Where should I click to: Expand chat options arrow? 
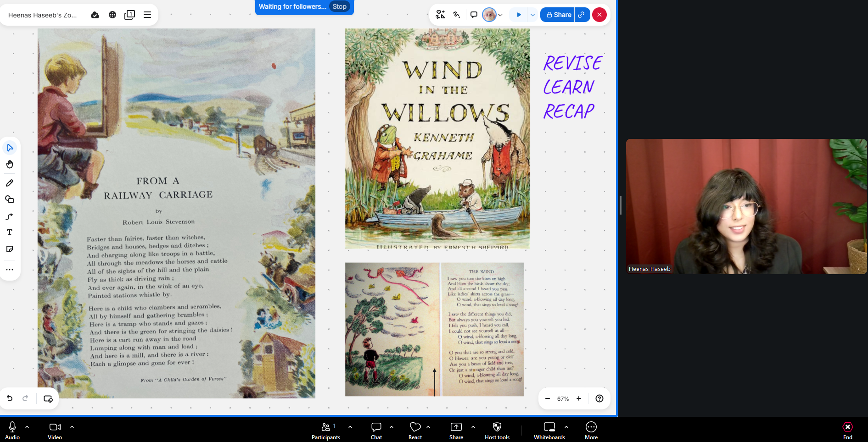click(392, 427)
